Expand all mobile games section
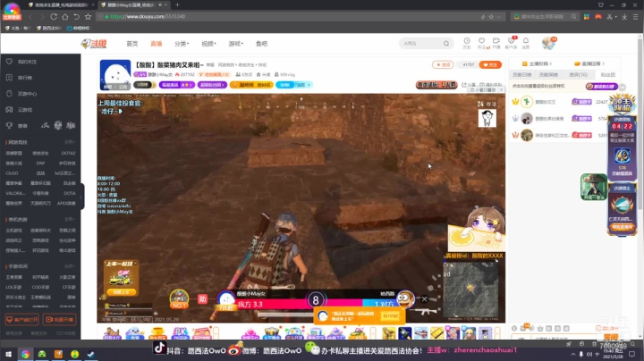The width and height of the screenshot is (644, 361). tap(70, 266)
